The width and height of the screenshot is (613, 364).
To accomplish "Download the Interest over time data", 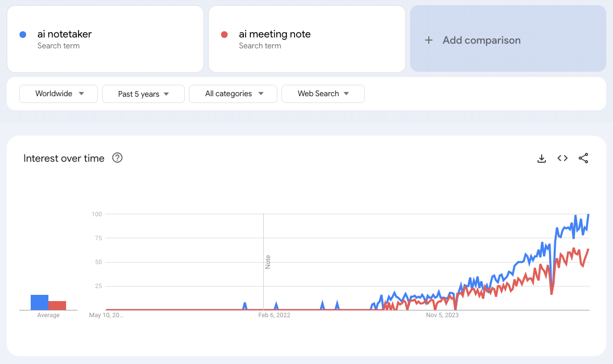I will [x=542, y=159].
